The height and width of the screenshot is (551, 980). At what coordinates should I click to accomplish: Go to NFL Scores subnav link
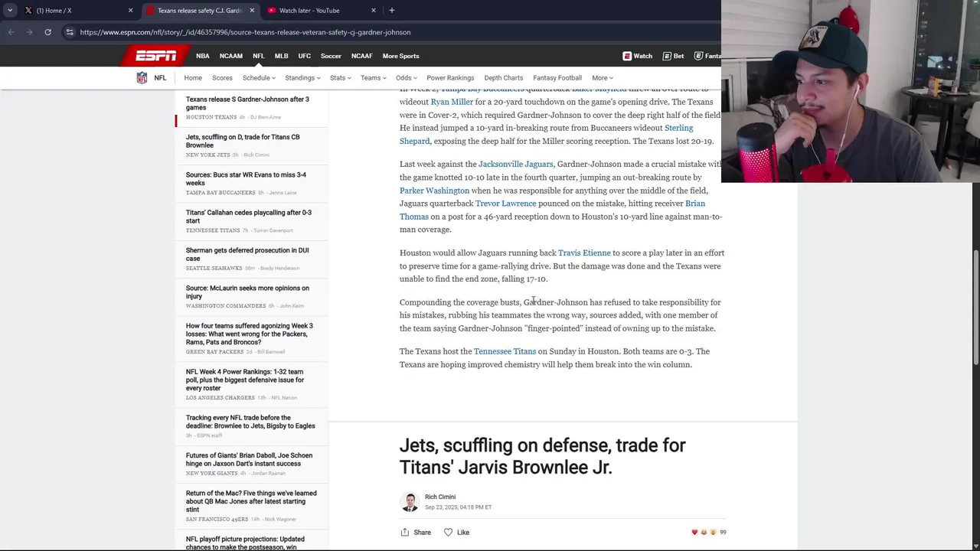222,78
